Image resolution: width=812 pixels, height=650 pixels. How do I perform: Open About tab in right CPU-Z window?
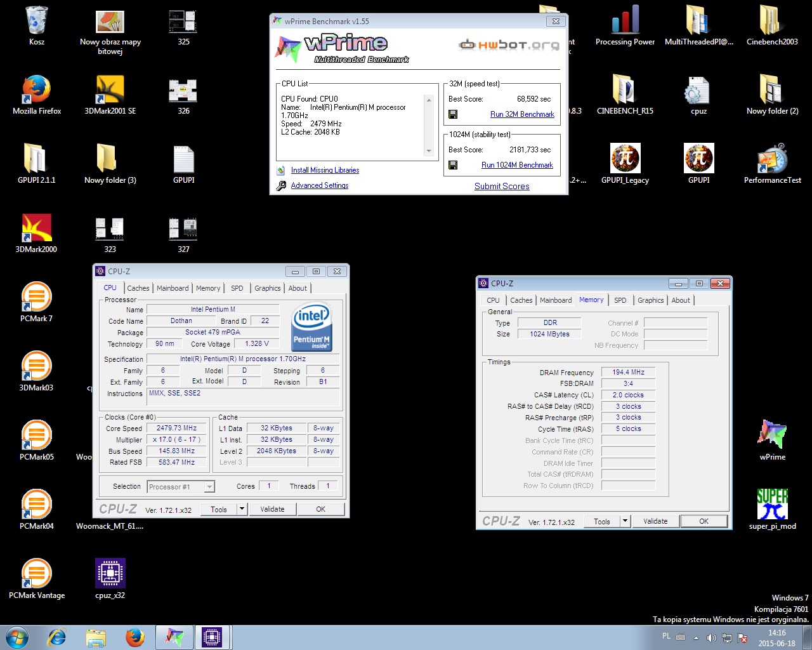[681, 300]
